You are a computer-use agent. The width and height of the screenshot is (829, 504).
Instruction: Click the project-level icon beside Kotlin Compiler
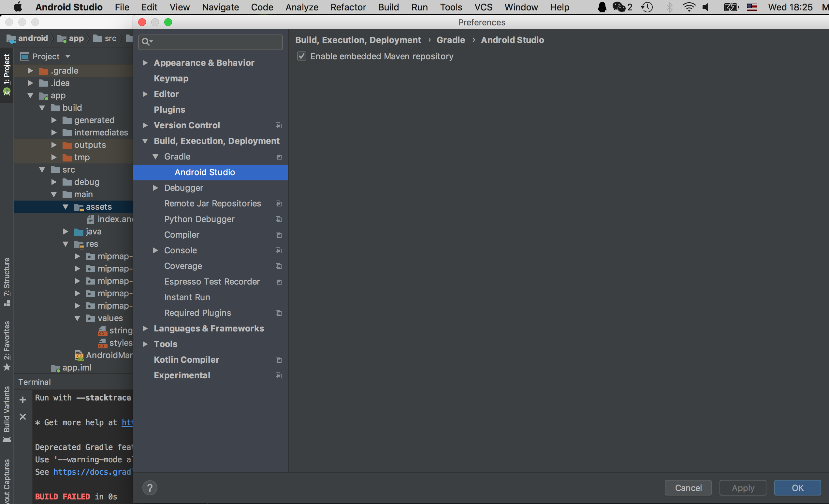279,360
